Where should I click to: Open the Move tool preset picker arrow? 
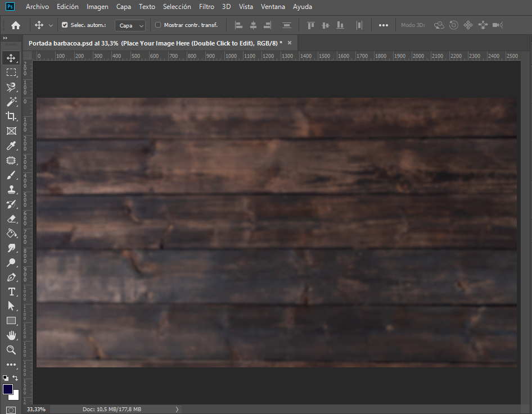51,25
